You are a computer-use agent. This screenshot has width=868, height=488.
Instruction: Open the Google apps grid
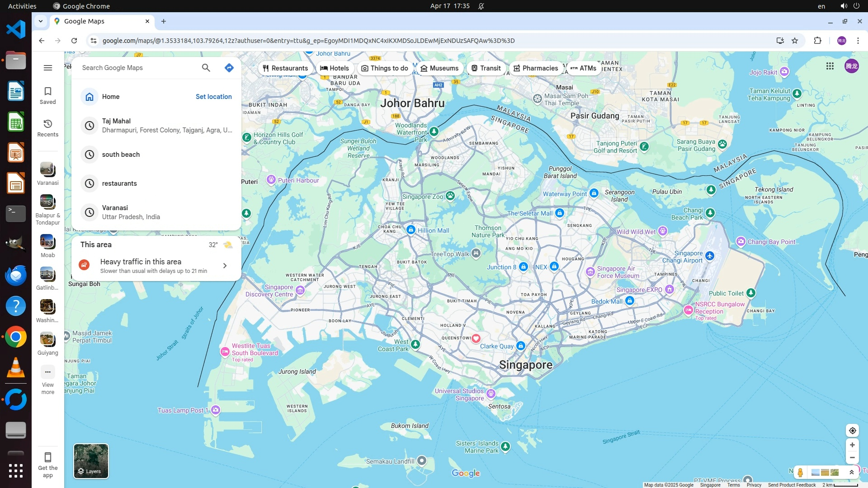point(830,66)
